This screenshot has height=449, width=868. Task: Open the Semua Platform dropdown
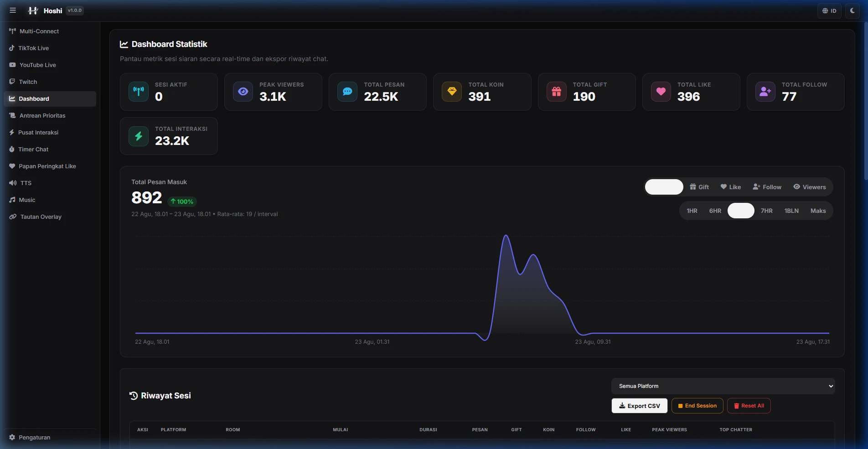[x=723, y=386]
